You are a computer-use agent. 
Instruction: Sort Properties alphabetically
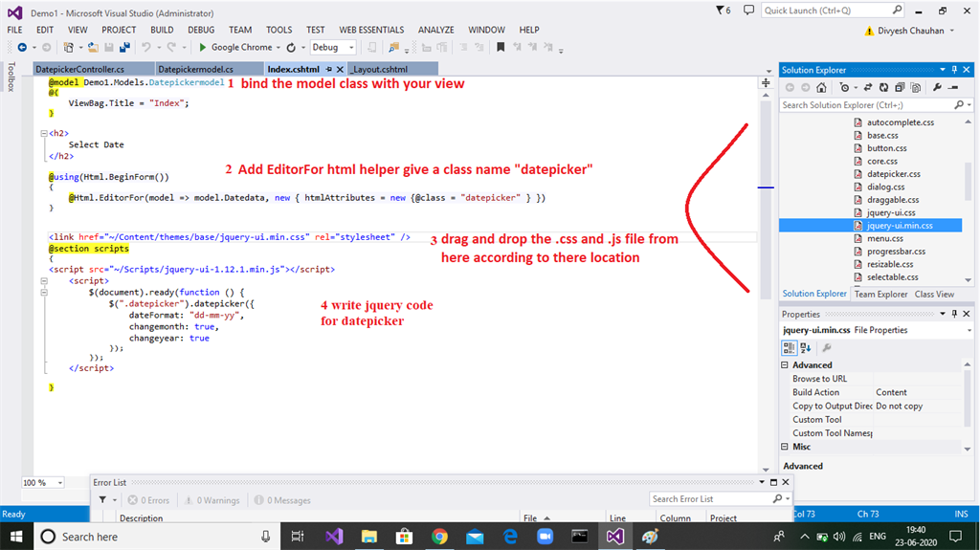click(806, 347)
